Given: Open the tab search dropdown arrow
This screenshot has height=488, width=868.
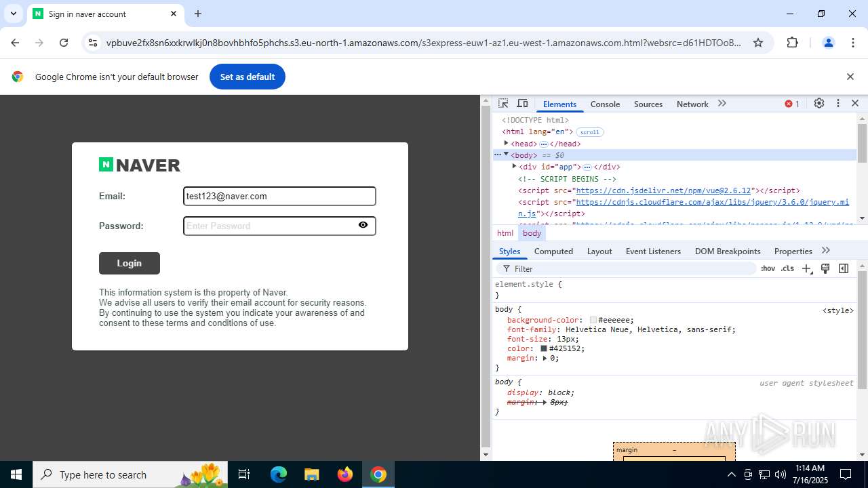Looking at the screenshot, I should 13,14.
